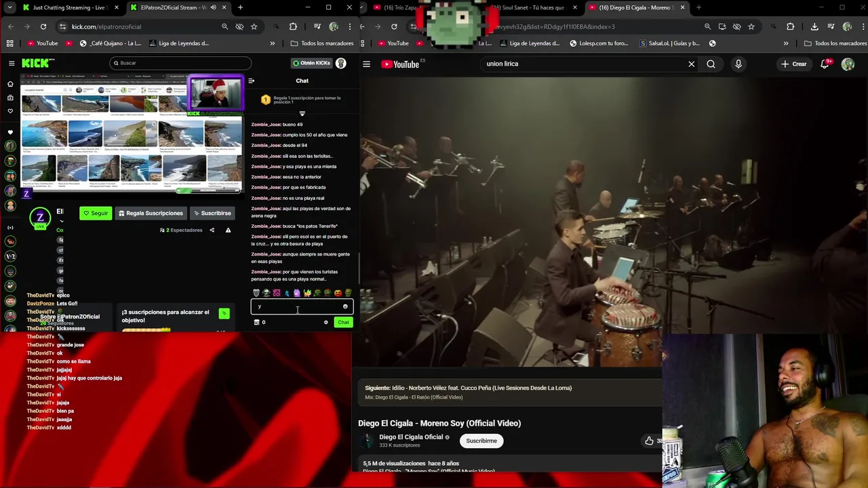The width and height of the screenshot is (868, 488).
Task: Expand hidden bookmarks in right browser
Action: tap(786, 43)
